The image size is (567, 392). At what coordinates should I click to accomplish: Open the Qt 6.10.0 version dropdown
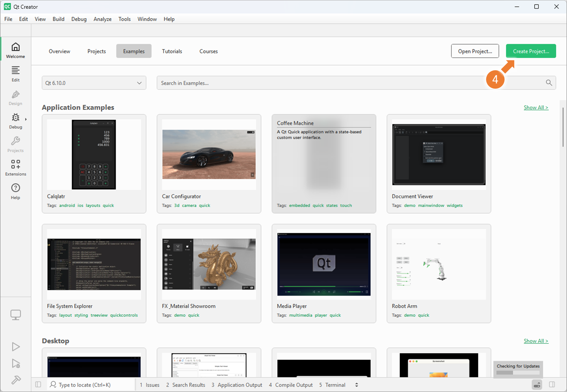[x=94, y=83]
